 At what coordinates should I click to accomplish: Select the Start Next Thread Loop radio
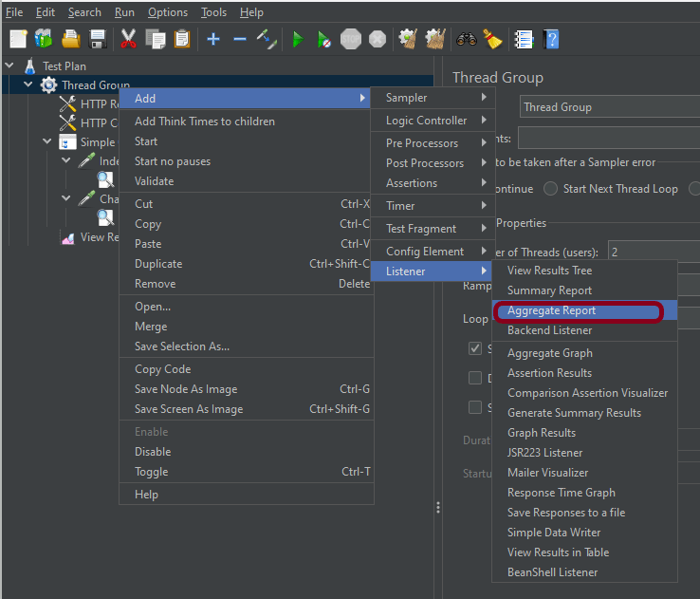[x=551, y=189]
